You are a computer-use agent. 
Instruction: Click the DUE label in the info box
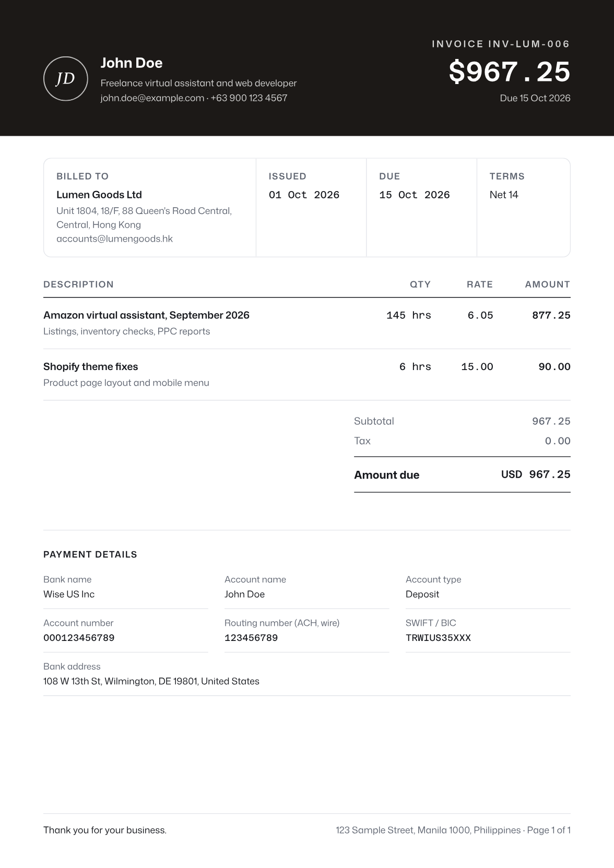click(x=389, y=176)
